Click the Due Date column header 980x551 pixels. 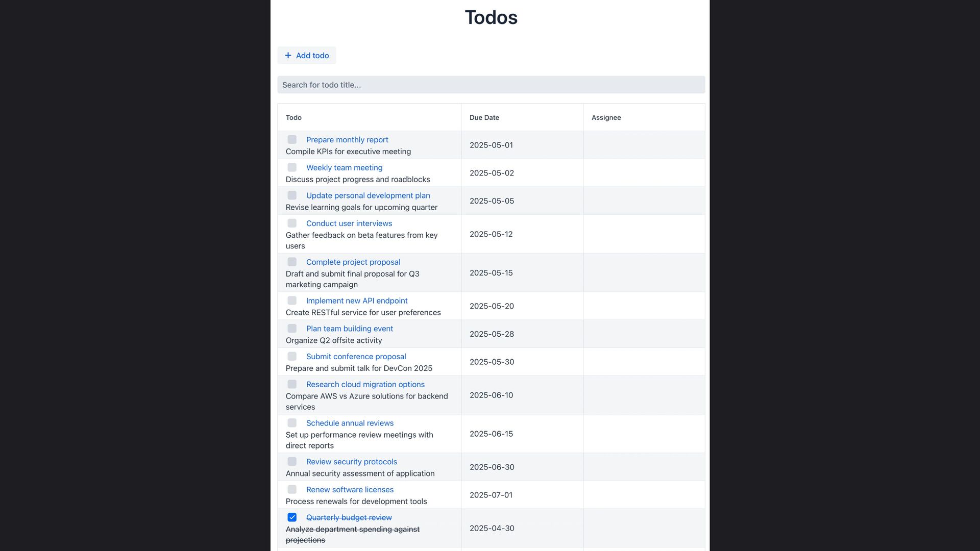tap(484, 117)
